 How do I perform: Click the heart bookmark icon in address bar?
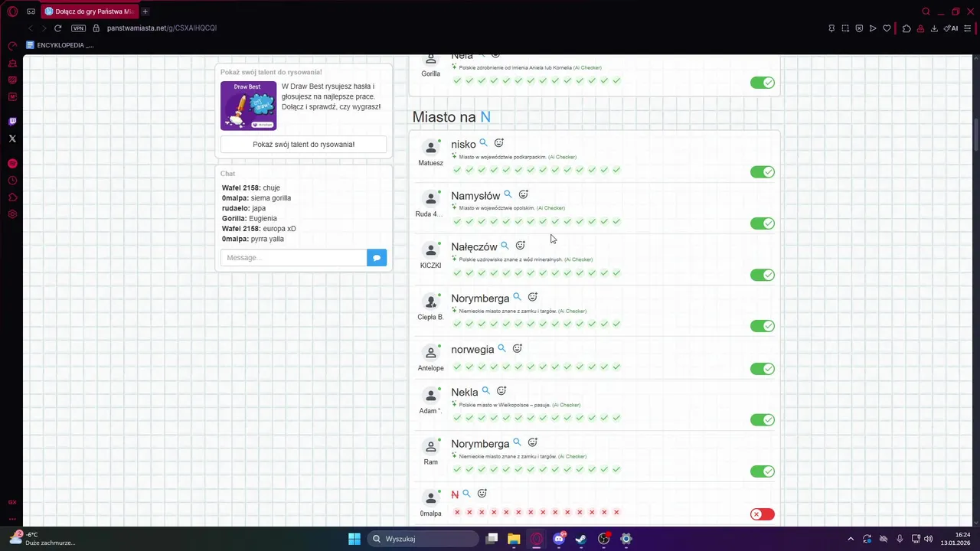tap(887, 28)
